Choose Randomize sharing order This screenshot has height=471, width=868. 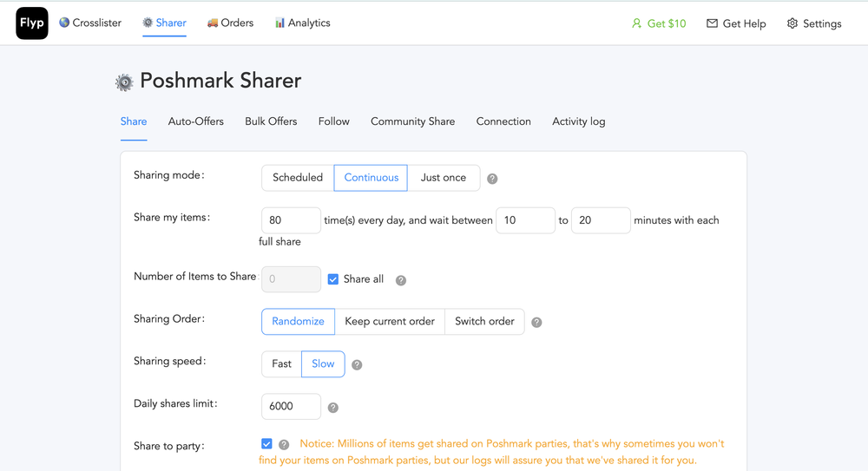(x=298, y=322)
